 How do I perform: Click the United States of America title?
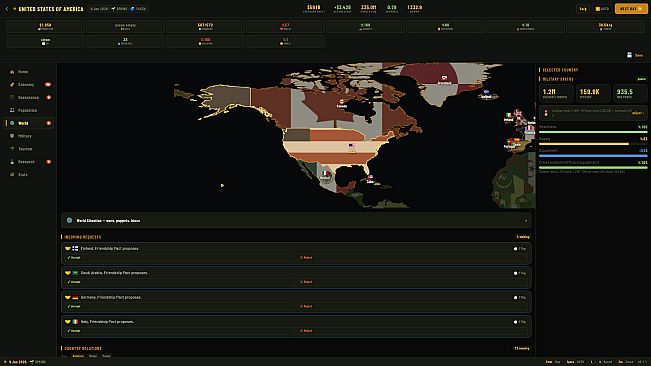pyautogui.click(x=51, y=9)
